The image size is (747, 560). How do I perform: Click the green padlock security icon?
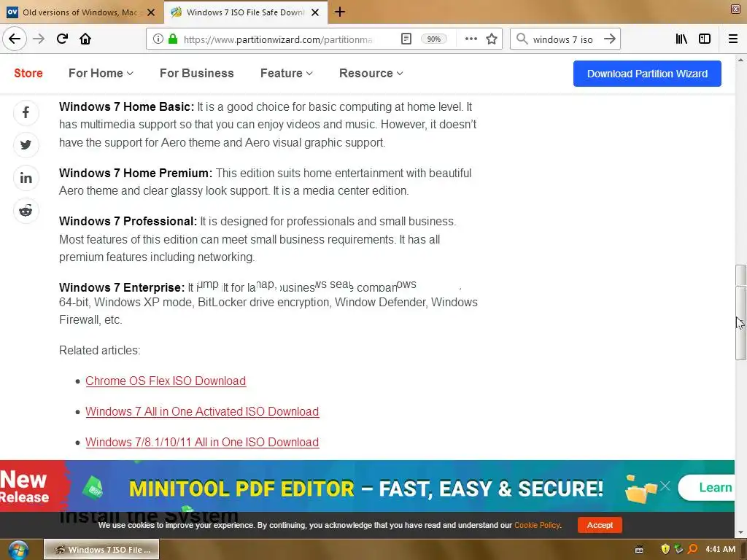point(173,39)
